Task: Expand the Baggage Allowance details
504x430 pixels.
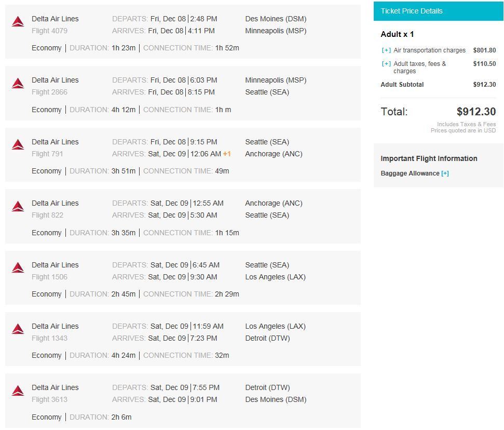Action: click(x=445, y=173)
